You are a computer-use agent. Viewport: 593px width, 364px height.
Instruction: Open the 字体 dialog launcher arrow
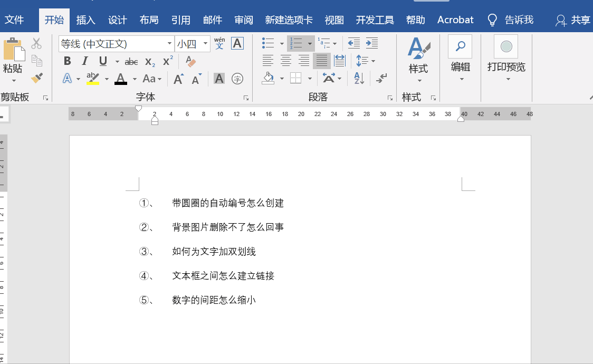[x=246, y=98]
